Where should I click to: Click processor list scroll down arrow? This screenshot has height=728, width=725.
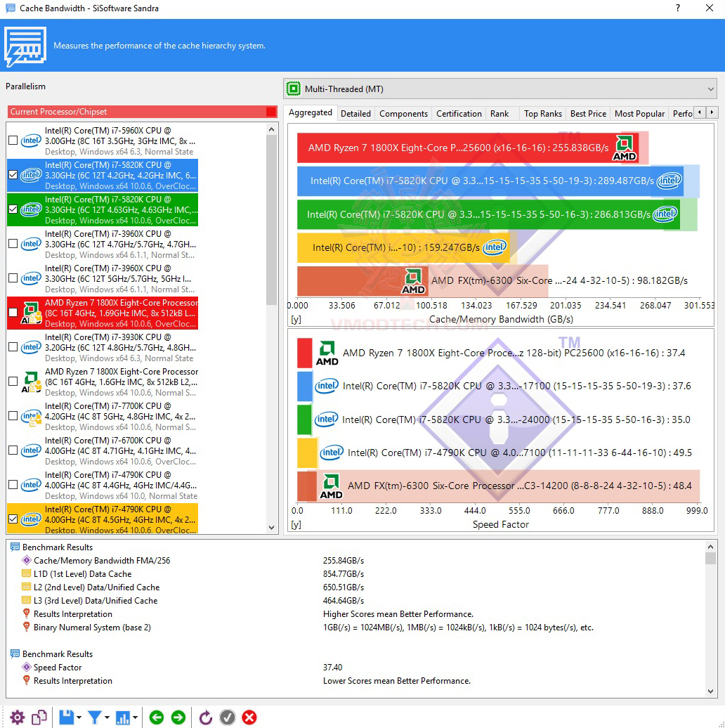[x=272, y=528]
